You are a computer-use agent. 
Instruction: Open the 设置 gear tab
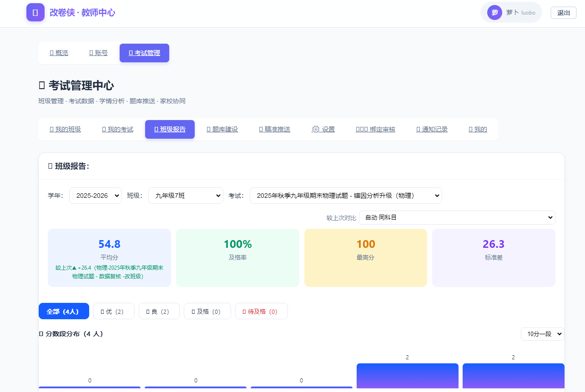(x=323, y=129)
